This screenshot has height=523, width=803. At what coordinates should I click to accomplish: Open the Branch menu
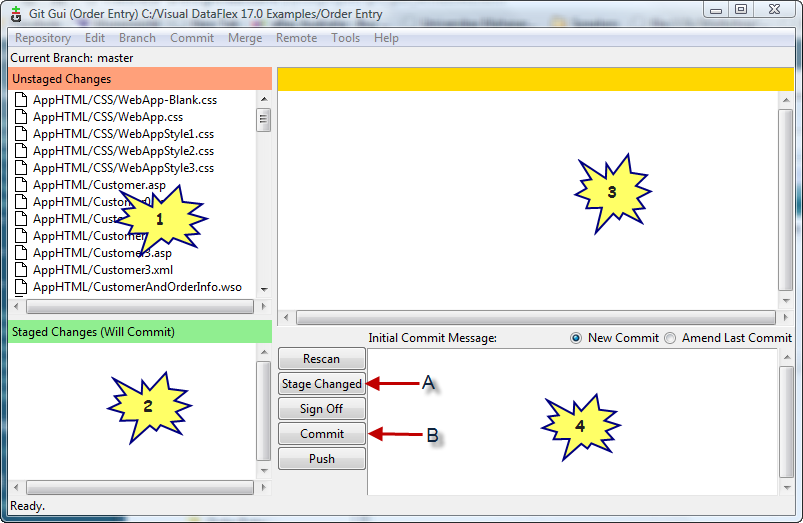[x=137, y=38]
